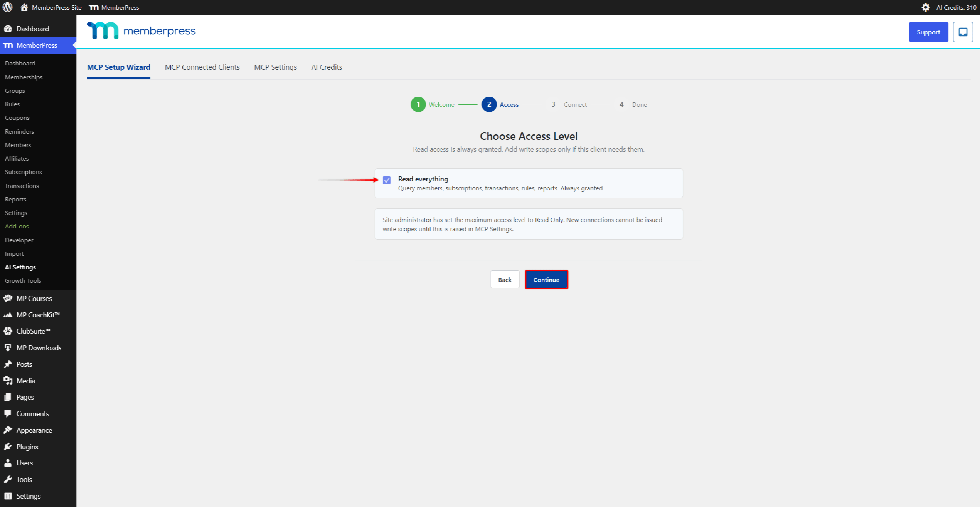The height and width of the screenshot is (507, 980).
Task: Click the Tools wrench icon
Action: 8,479
